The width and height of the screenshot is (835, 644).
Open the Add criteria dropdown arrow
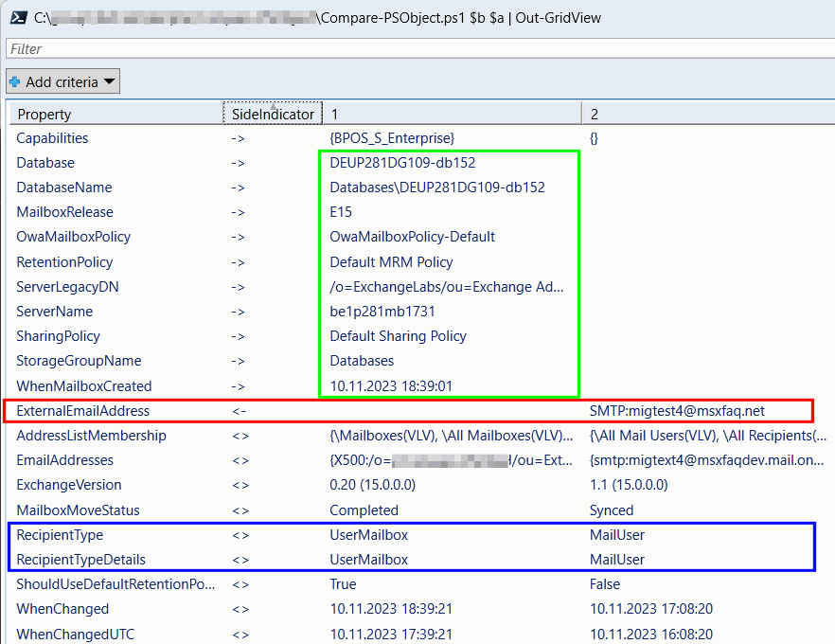109,82
